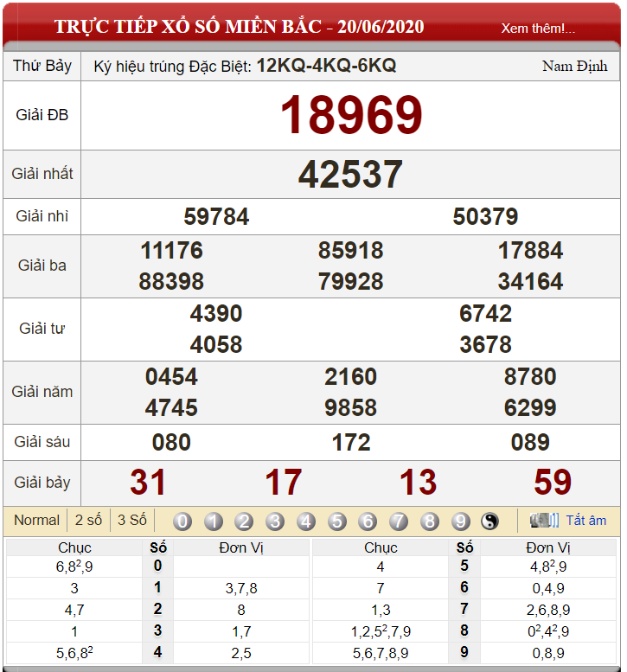Screen dimensions: 627x672
Task: Choose the number 5 filter ball
Action: [x=337, y=522]
